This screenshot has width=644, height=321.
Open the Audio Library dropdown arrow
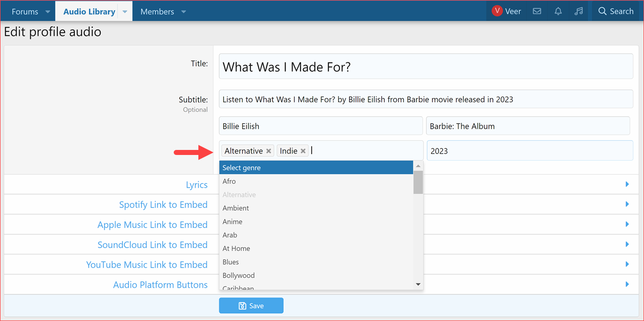coord(125,12)
